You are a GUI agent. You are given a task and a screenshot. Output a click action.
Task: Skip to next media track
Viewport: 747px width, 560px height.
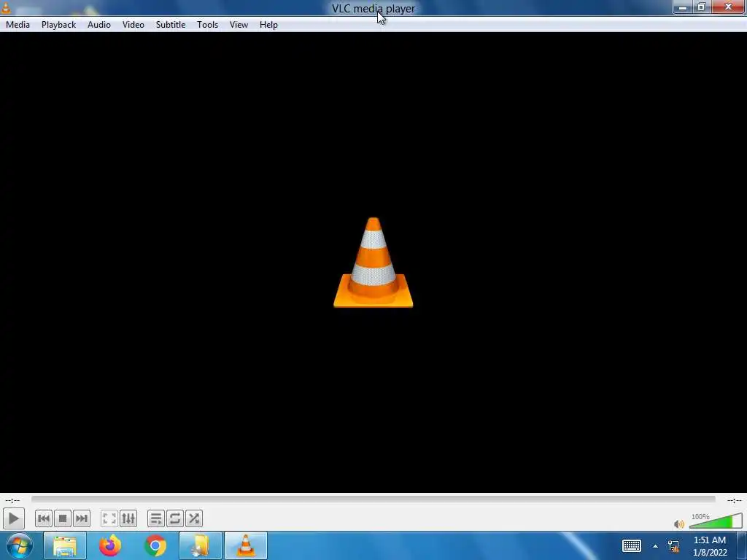pyautogui.click(x=82, y=518)
